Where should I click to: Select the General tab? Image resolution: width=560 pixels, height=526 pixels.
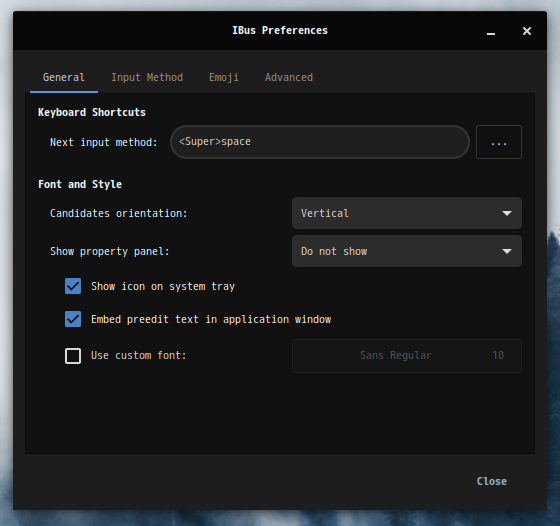(x=64, y=77)
